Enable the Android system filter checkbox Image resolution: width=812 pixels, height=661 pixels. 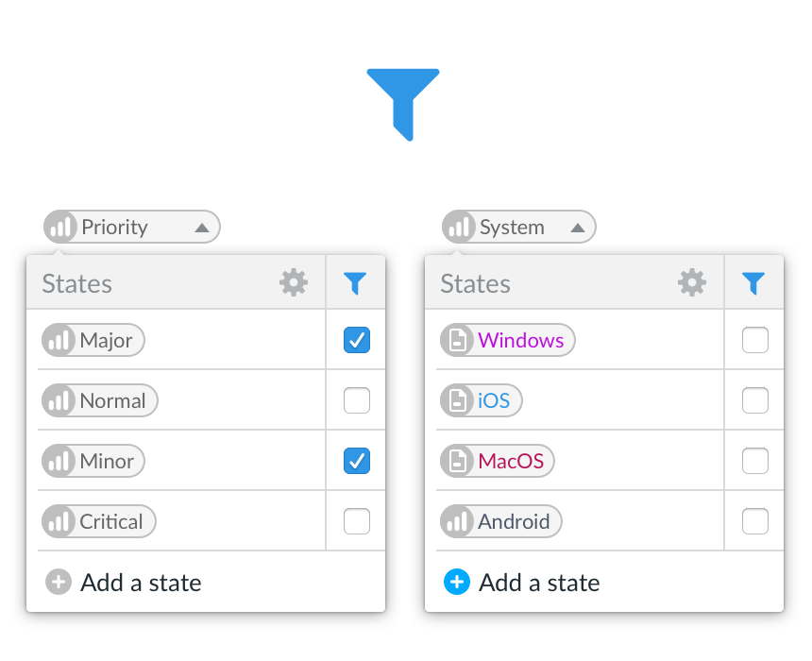tap(755, 521)
